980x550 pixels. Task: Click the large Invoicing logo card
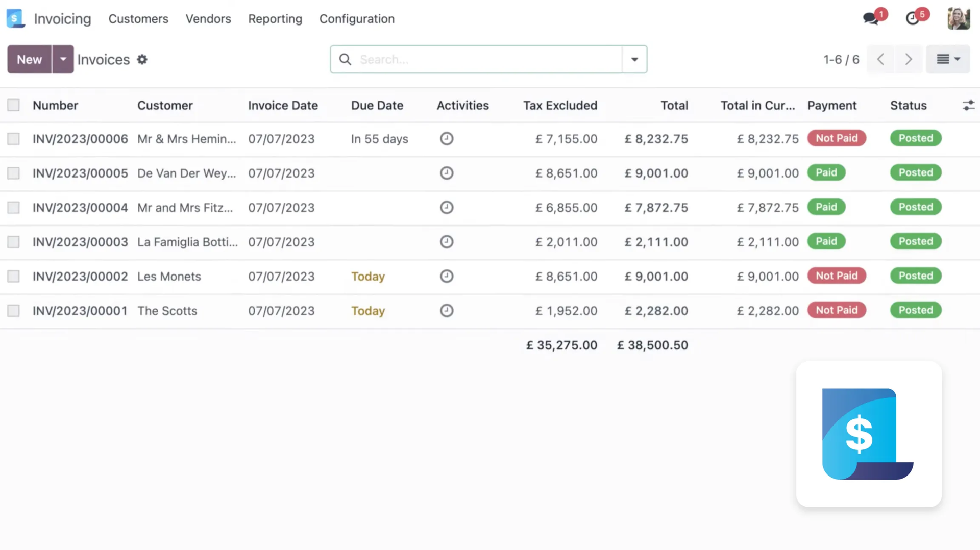pyautogui.click(x=869, y=434)
